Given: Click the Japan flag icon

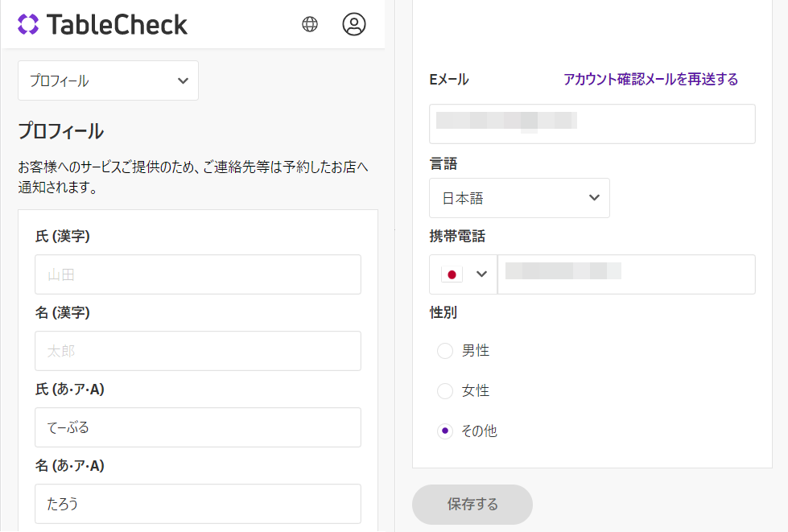Looking at the screenshot, I should click(452, 274).
